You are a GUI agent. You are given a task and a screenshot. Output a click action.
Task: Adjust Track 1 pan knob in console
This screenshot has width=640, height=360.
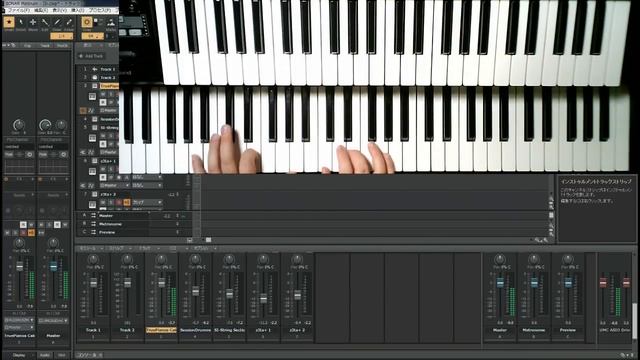click(x=93, y=260)
